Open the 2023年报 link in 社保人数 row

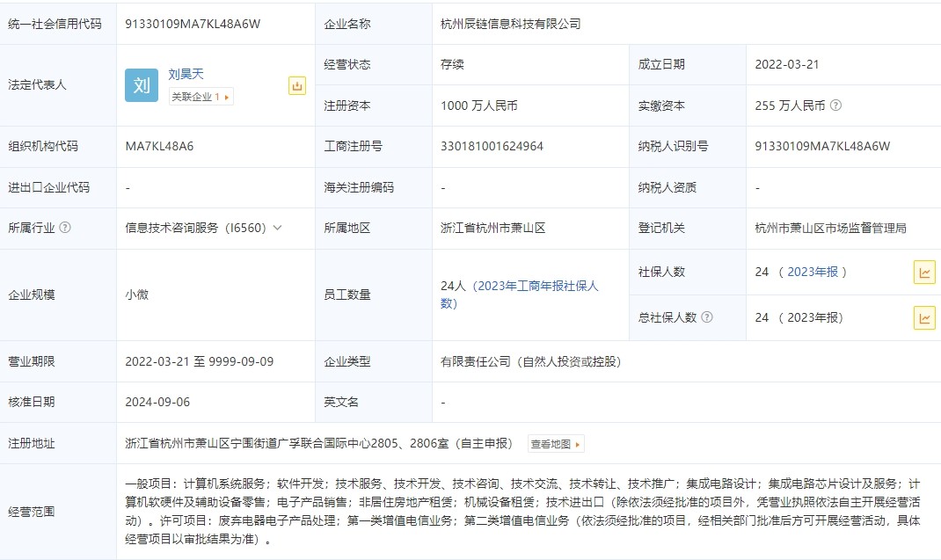(x=813, y=272)
